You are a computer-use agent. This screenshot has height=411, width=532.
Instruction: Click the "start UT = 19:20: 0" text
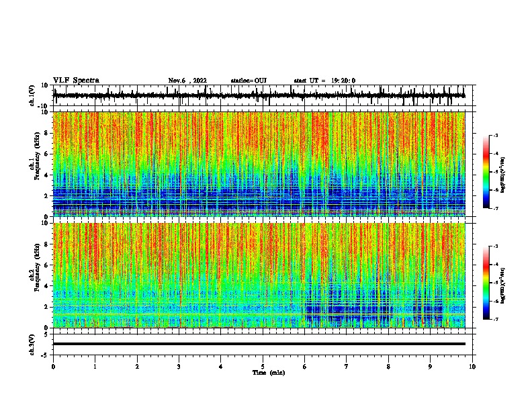click(x=324, y=81)
